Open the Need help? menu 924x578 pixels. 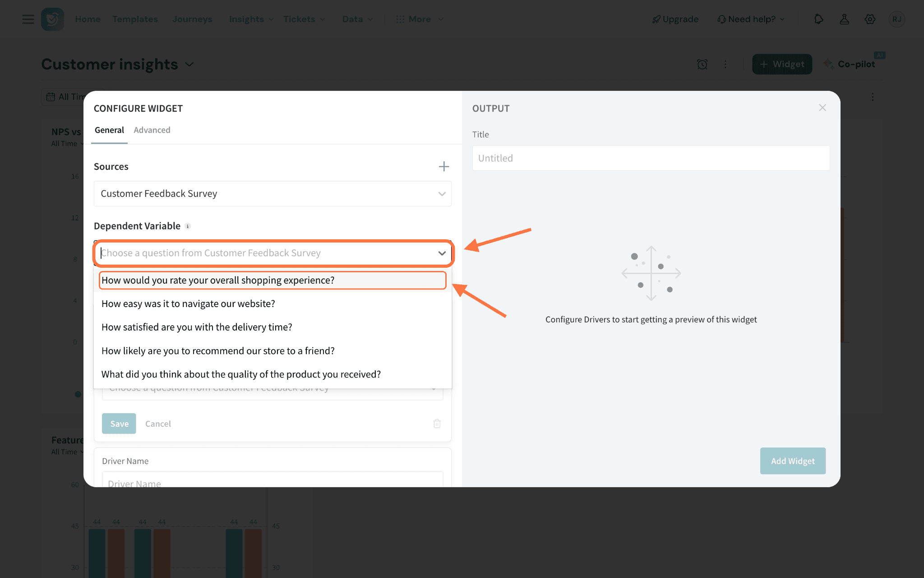[x=751, y=19]
